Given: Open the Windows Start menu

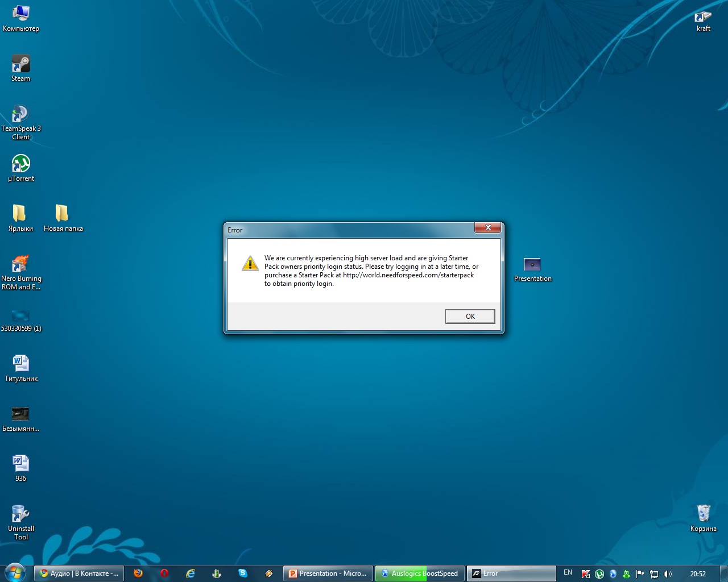Looking at the screenshot, I should [15, 573].
